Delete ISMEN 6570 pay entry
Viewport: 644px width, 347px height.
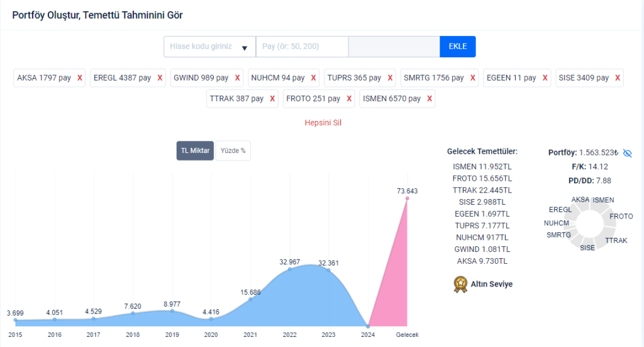(430, 99)
